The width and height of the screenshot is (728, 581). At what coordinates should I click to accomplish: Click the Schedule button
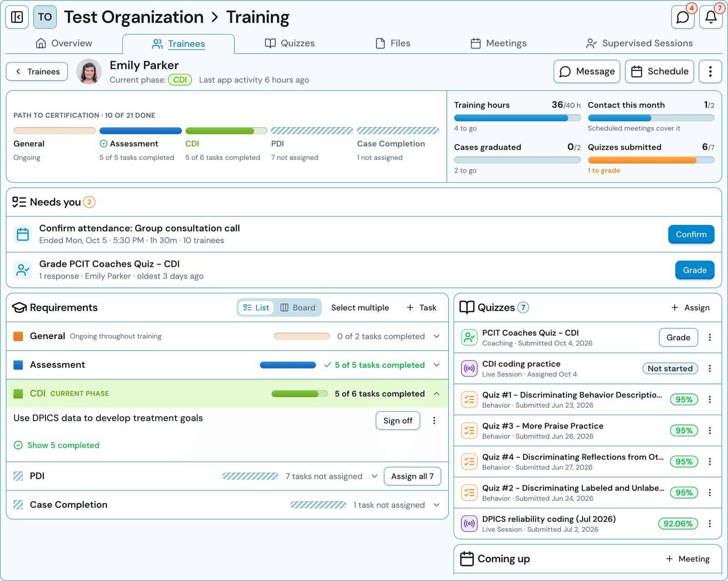659,71
